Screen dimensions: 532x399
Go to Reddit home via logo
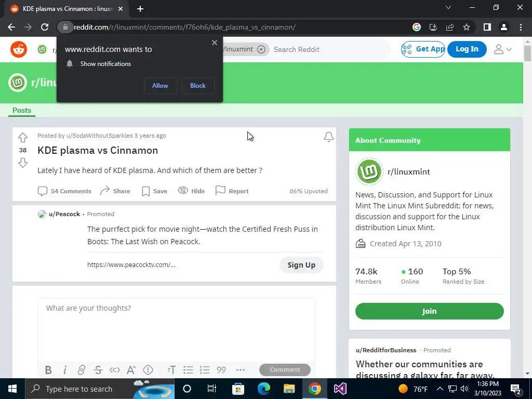click(x=19, y=49)
